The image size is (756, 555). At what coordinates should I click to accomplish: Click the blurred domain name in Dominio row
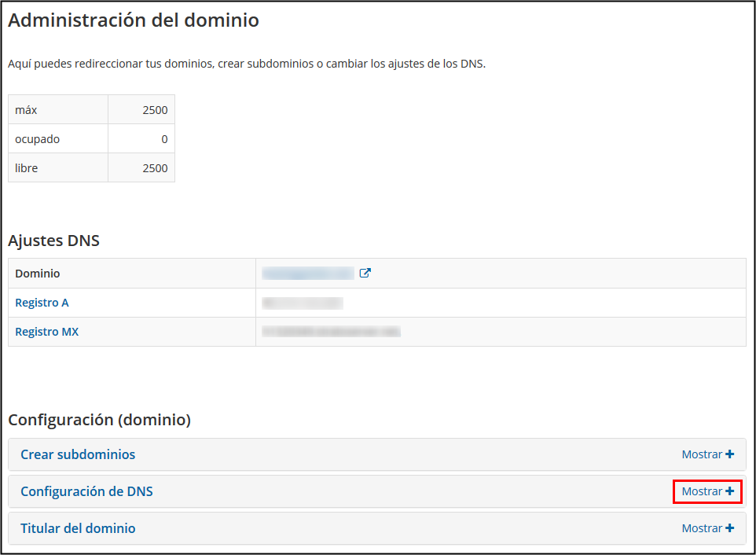tap(308, 274)
